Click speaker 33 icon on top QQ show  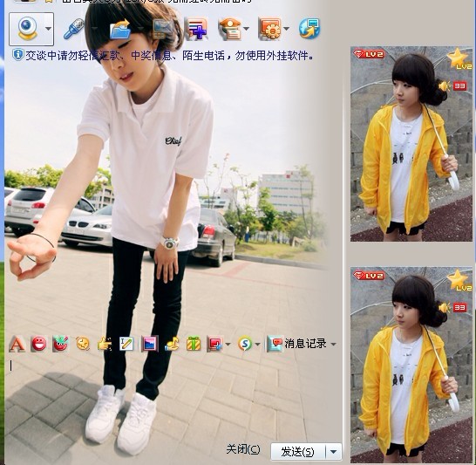pyautogui.click(x=453, y=86)
